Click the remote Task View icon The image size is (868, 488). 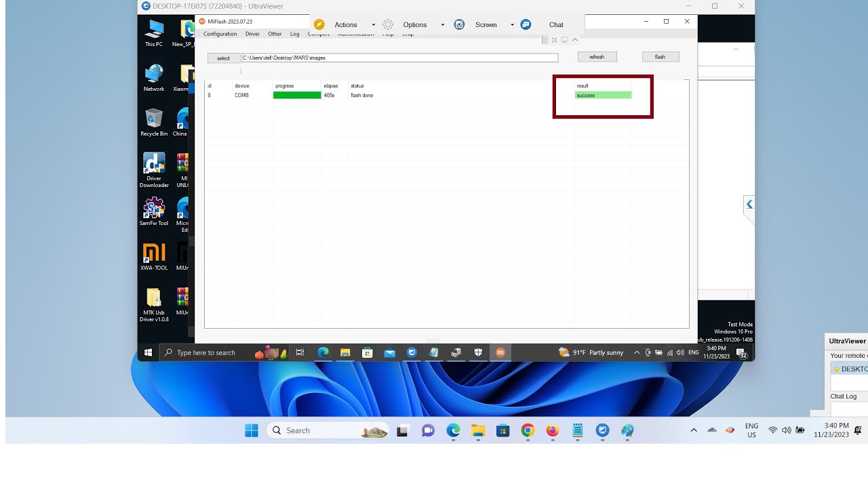pyautogui.click(x=300, y=352)
